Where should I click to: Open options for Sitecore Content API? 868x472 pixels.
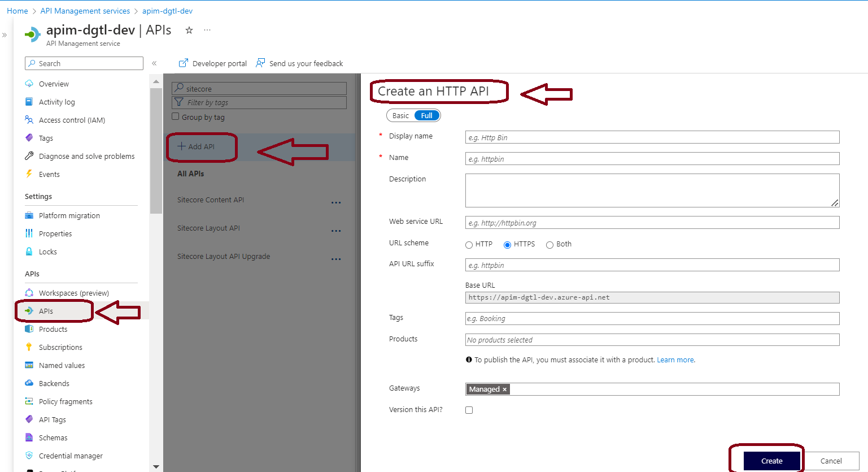coord(336,202)
